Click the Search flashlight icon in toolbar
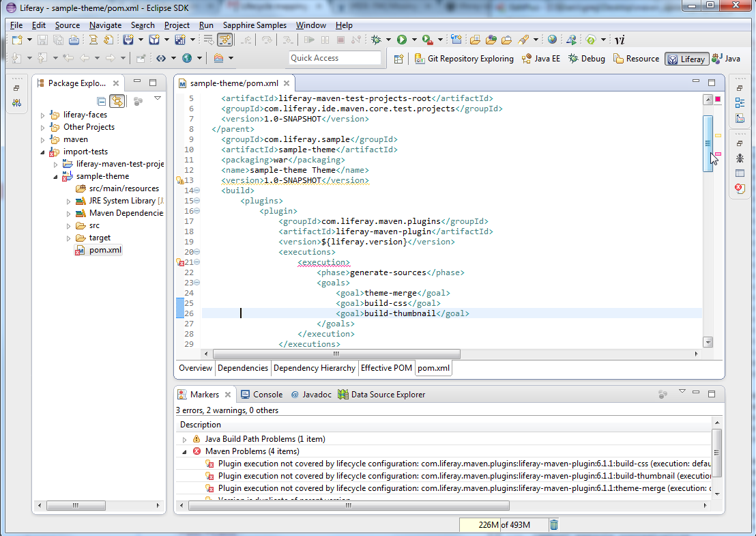The height and width of the screenshot is (536, 756). point(523,40)
